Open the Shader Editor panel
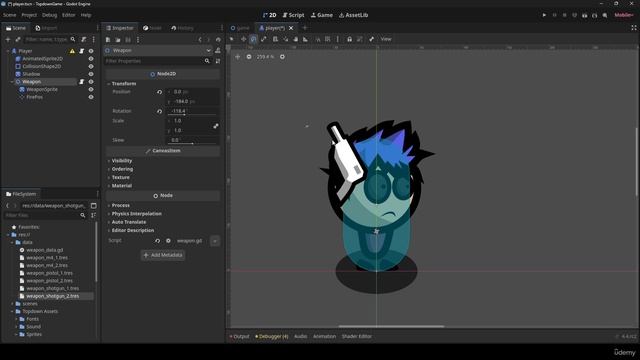This screenshot has width=640, height=360. 357,336
